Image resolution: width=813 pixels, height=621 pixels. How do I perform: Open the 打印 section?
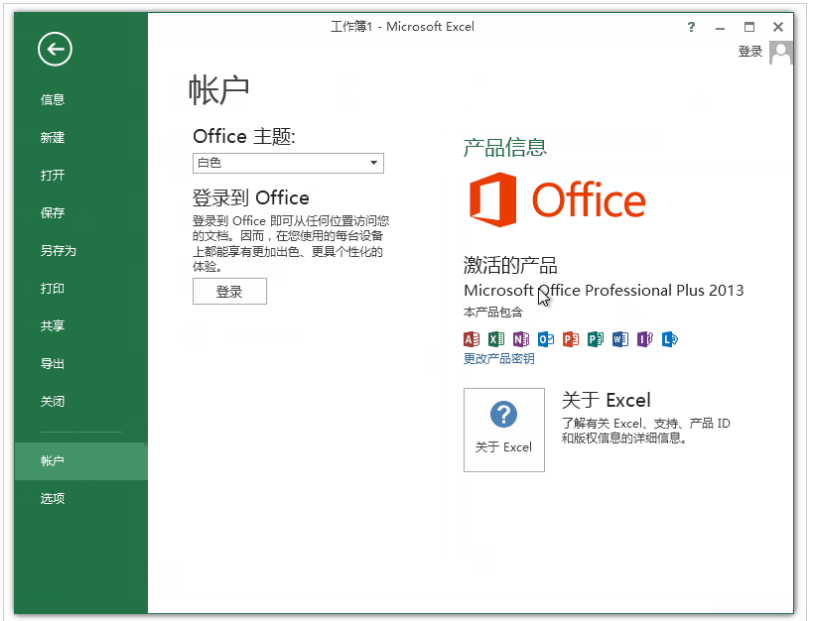tap(52, 290)
